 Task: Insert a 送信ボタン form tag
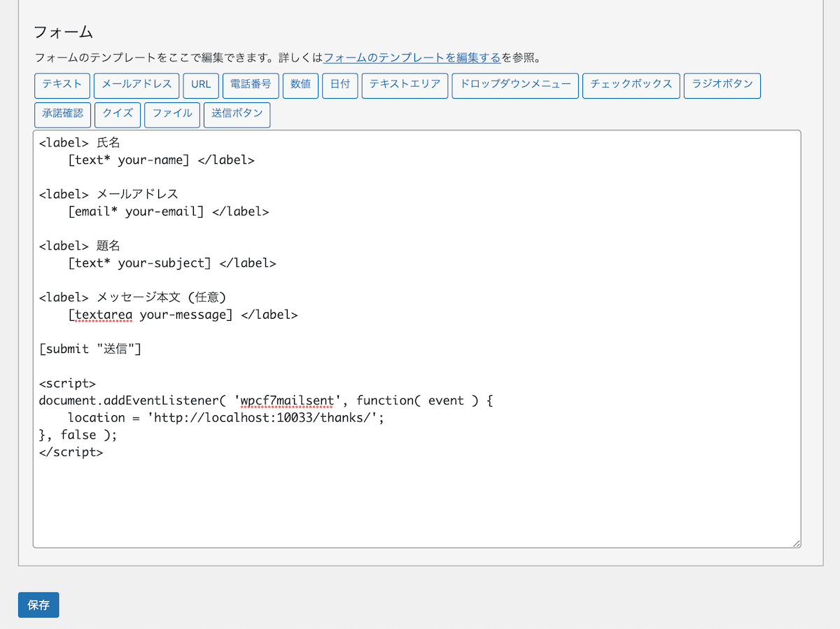coord(237,114)
